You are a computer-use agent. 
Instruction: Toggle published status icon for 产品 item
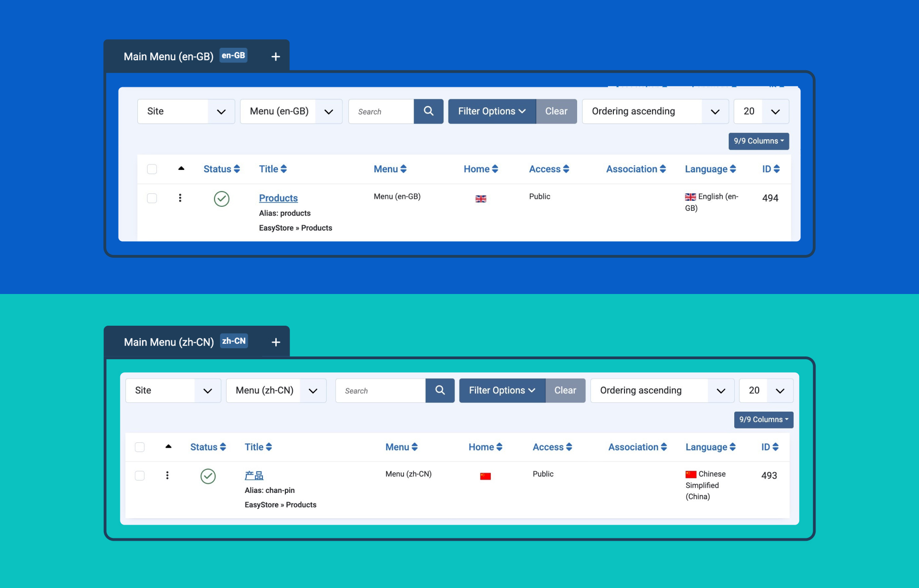208,476
